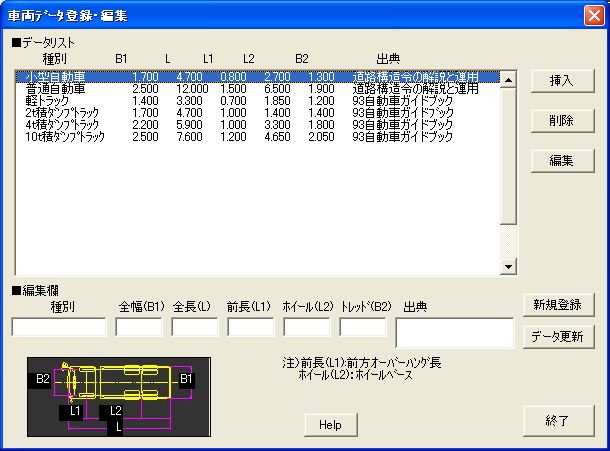Click 93自動車ガイドブック in 軽トラック row

click(403, 101)
